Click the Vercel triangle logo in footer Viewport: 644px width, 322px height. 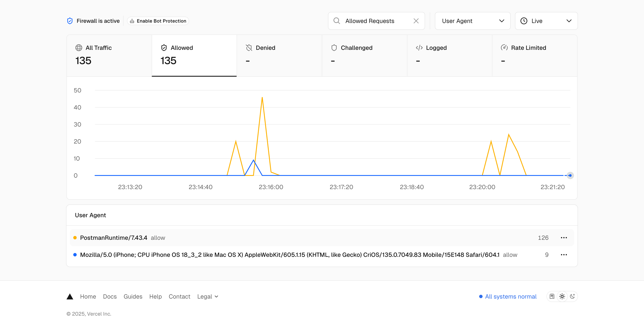click(x=70, y=296)
